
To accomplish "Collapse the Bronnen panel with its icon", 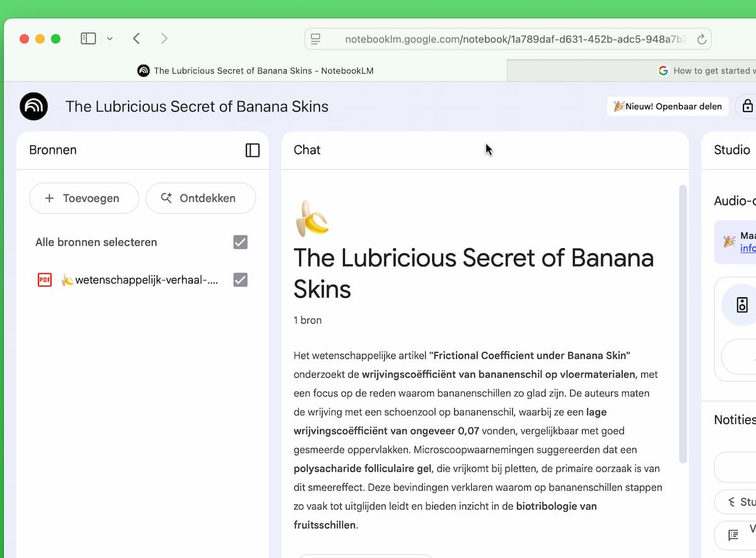I will 252,150.
